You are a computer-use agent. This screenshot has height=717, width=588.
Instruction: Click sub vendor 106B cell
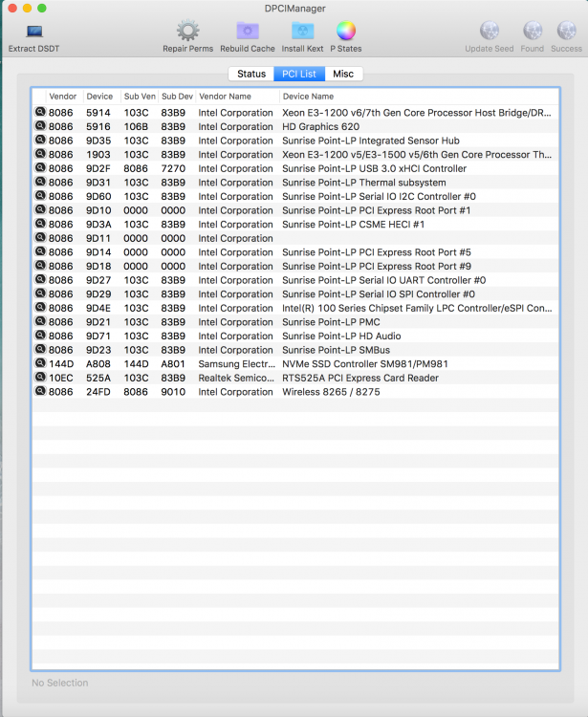[136, 126]
